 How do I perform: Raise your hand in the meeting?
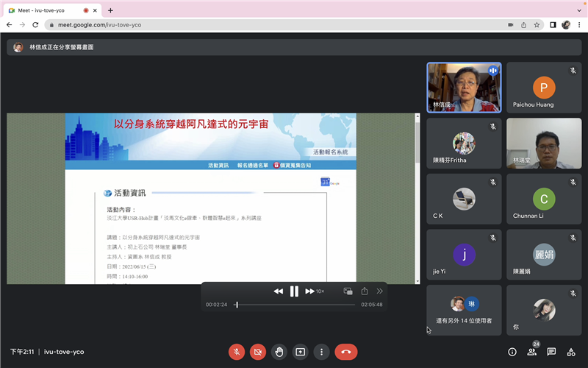[279, 352]
